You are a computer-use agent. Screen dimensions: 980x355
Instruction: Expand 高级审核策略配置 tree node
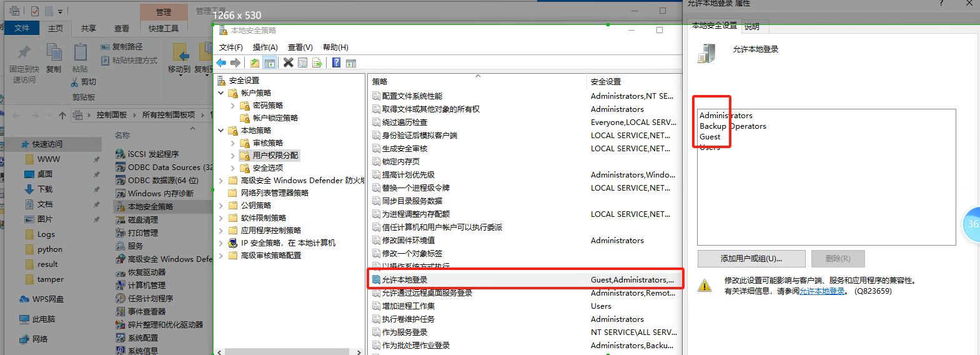tap(221, 256)
